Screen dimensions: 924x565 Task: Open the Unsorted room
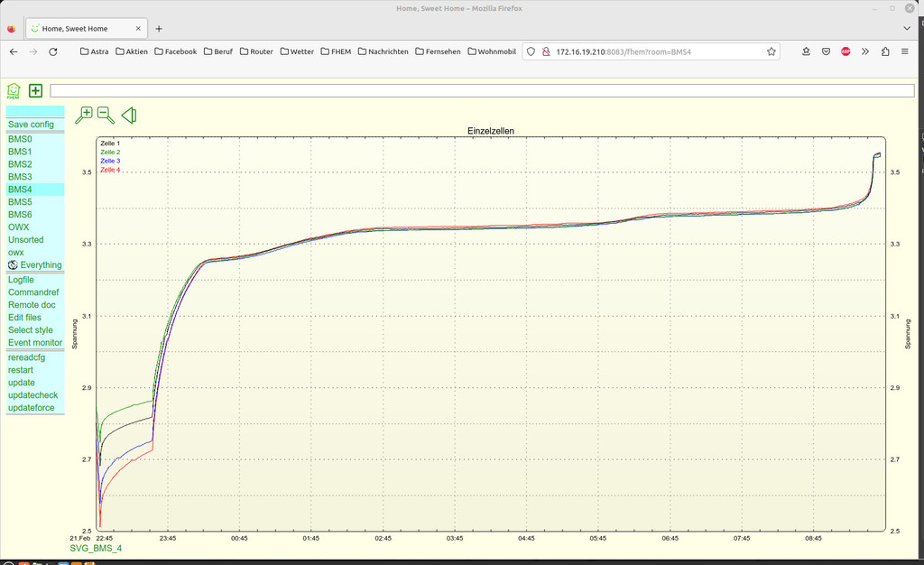pyautogui.click(x=26, y=240)
